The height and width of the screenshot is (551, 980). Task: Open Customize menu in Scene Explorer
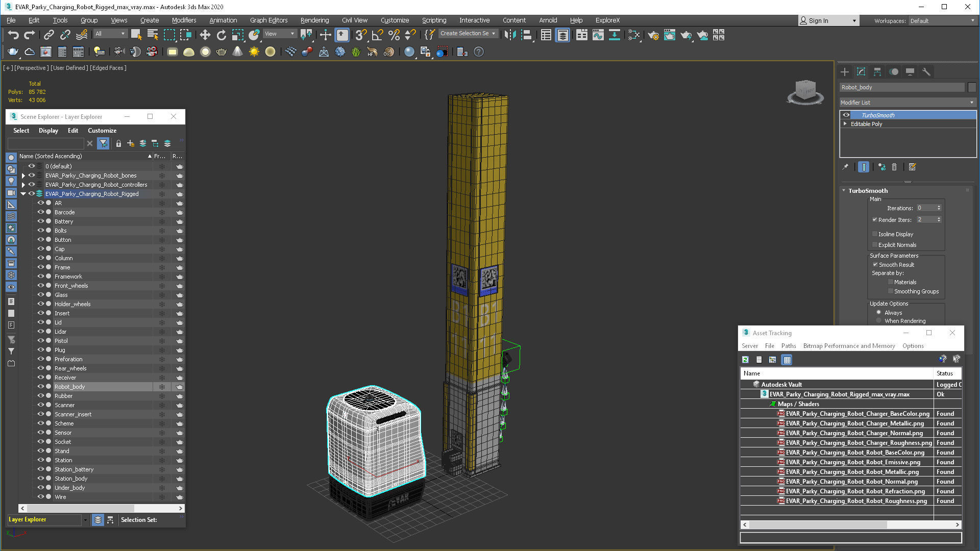(102, 131)
